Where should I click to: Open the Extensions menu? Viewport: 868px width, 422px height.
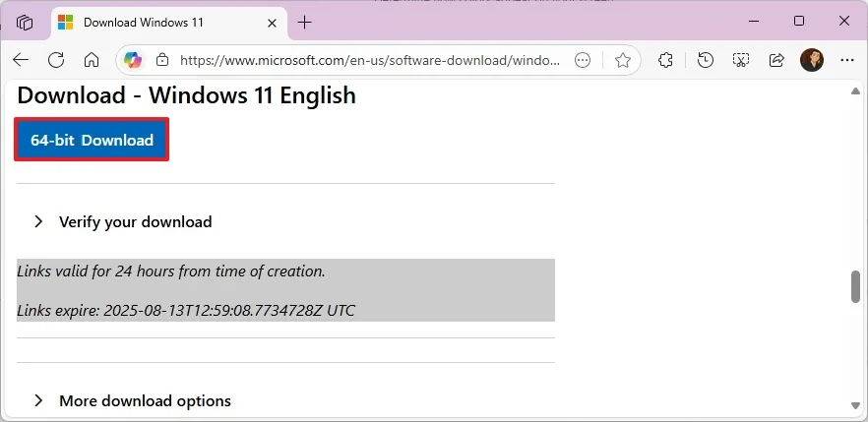[666, 60]
